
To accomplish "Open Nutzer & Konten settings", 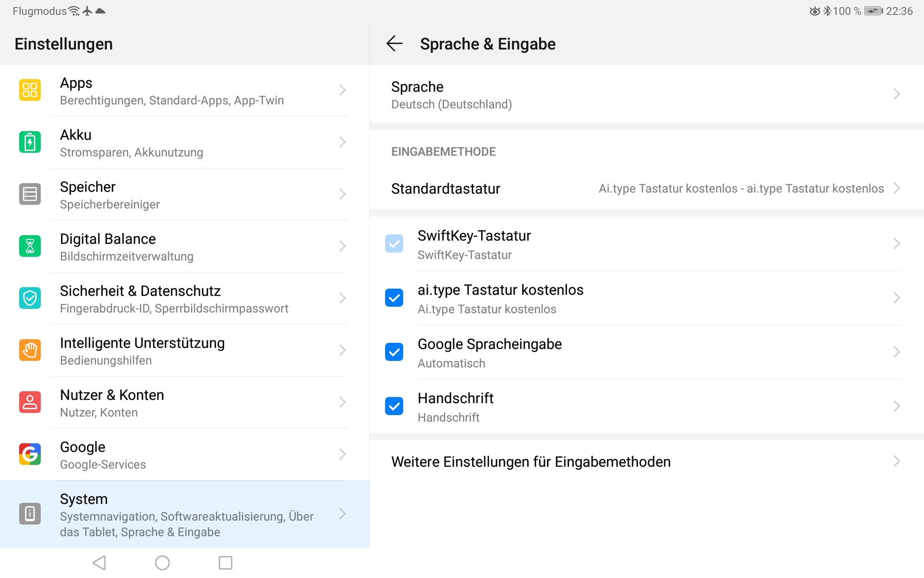I will point(185,402).
